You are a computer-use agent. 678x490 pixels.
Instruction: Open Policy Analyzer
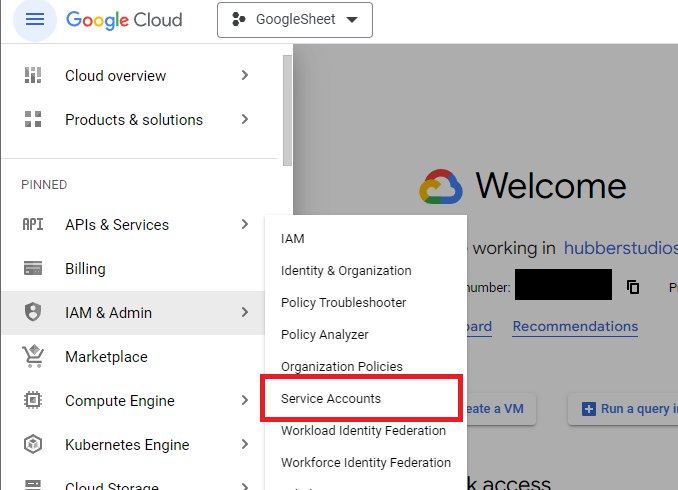click(366, 335)
